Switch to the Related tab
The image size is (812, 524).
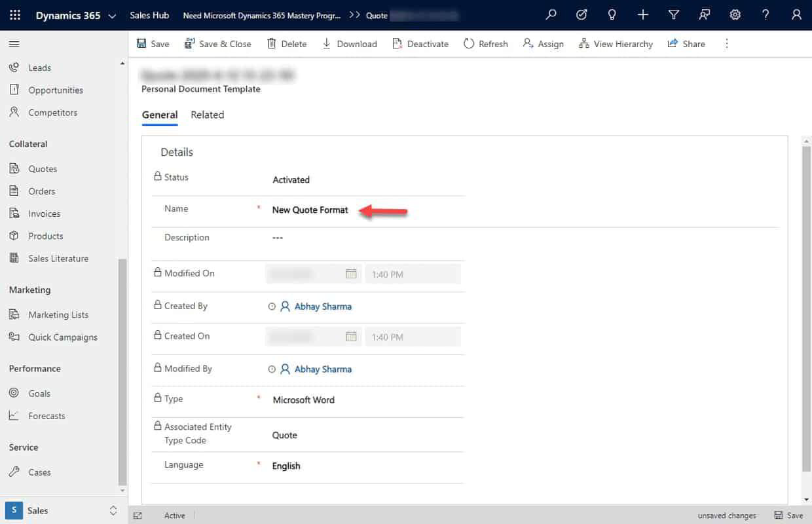(207, 115)
